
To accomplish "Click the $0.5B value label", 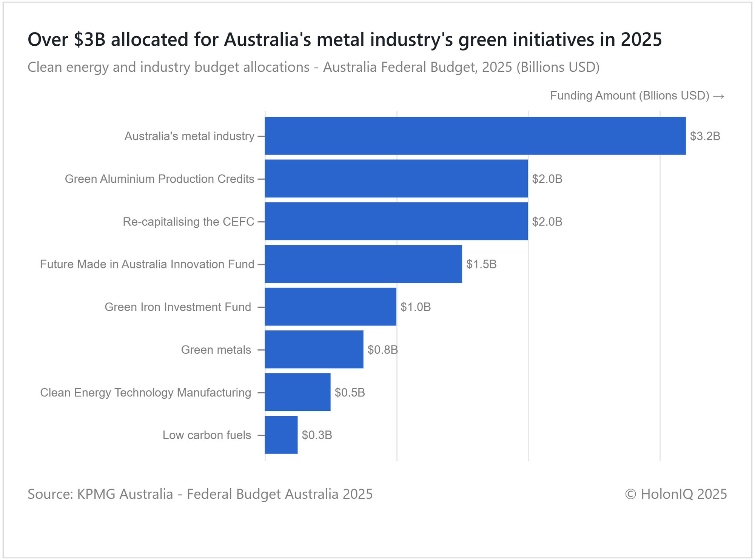I will (350, 392).
